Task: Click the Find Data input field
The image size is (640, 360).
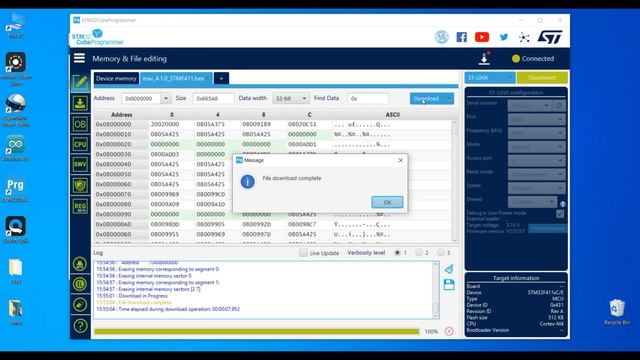Action: (x=368, y=98)
